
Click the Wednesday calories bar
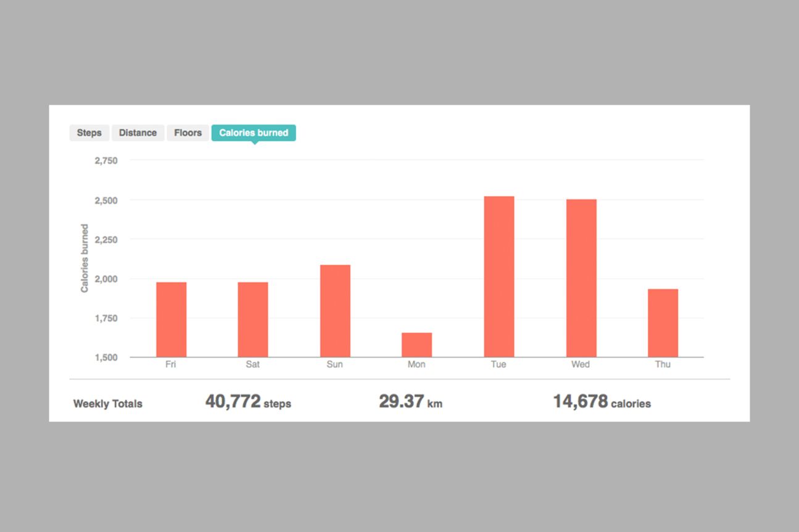(x=581, y=278)
